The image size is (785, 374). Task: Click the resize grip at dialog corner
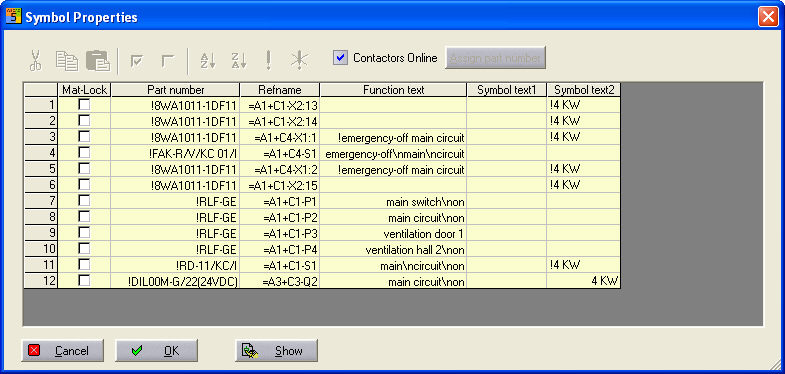pos(775,366)
